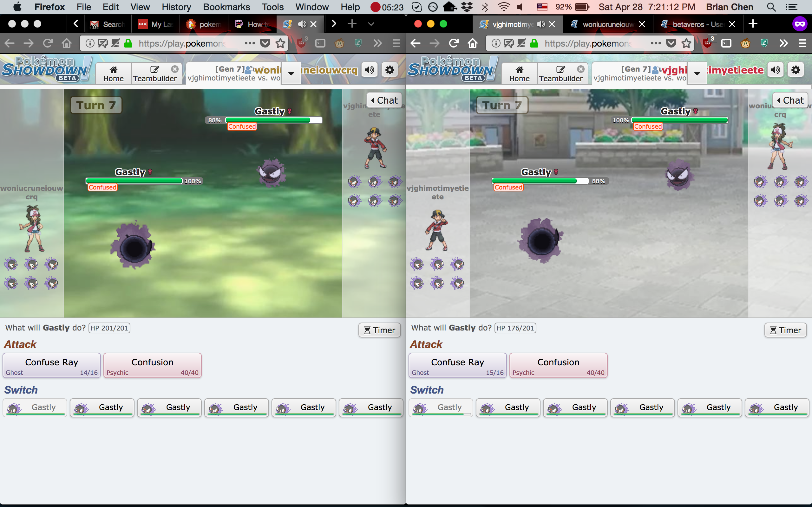Expand room list dropdown in right window
Image resolution: width=812 pixels, height=507 pixels.
[x=697, y=74]
